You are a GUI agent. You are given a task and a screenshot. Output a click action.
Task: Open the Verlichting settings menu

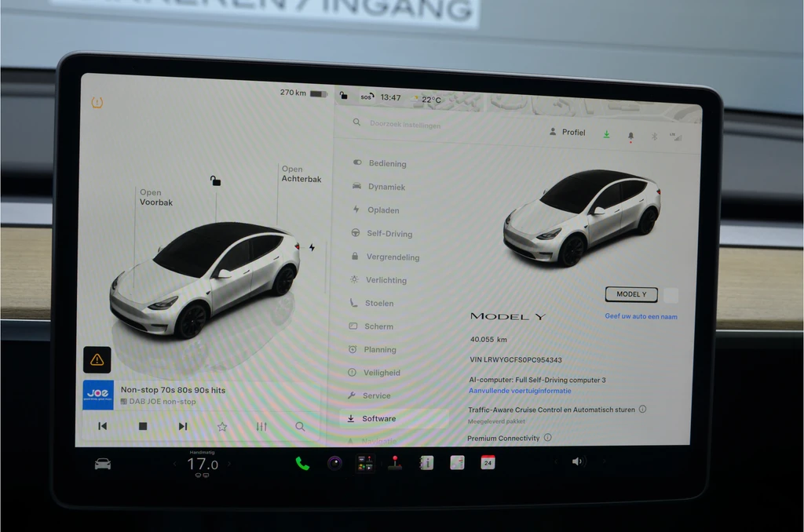(x=378, y=280)
